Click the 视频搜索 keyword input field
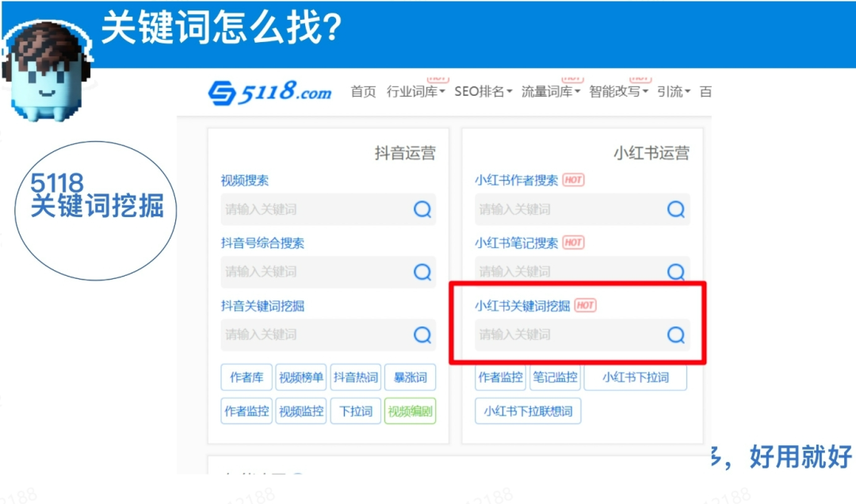The width and height of the screenshot is (856, 504). (328, 209)
